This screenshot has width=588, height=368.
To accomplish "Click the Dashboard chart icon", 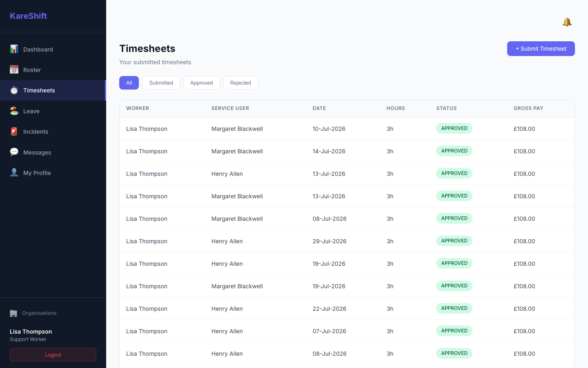I will (x=14, y=49).
